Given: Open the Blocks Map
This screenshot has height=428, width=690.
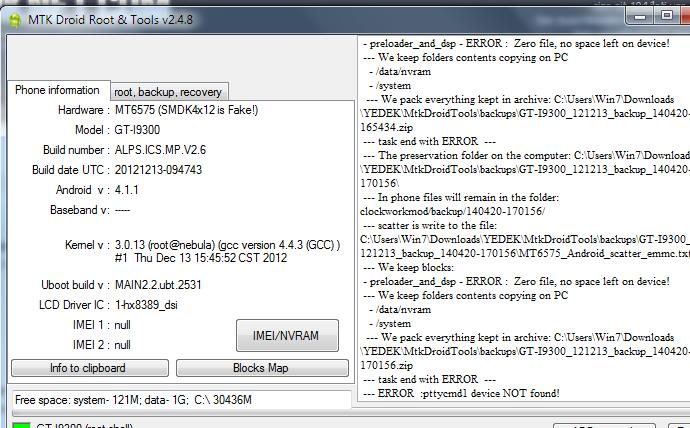Looking at the screenshot, I should (x=262, y=368).
